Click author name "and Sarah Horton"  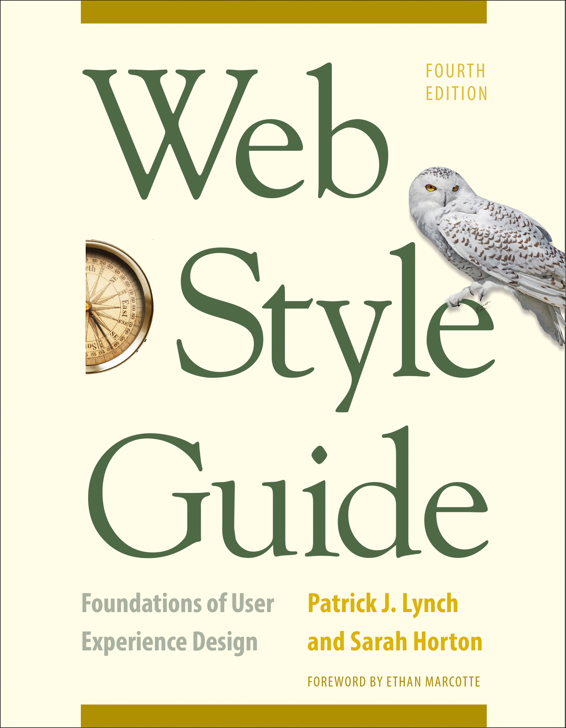click(395, 642)
